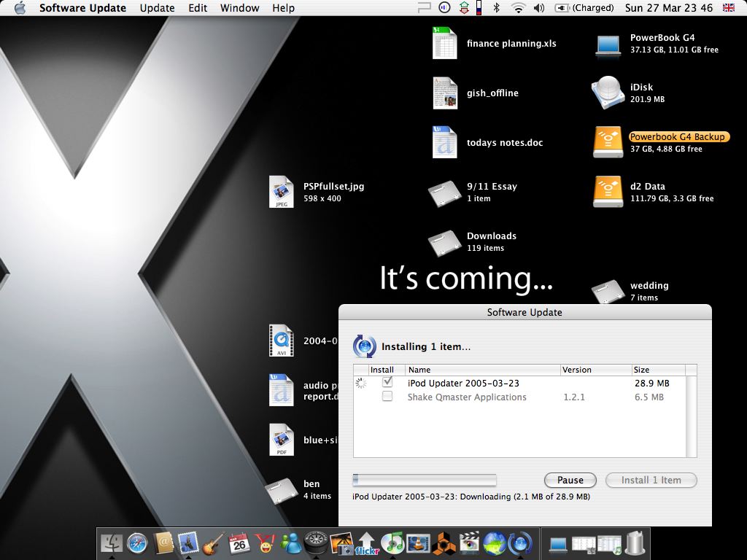Launch GarageBand from the dock

(x=213, y=542)
